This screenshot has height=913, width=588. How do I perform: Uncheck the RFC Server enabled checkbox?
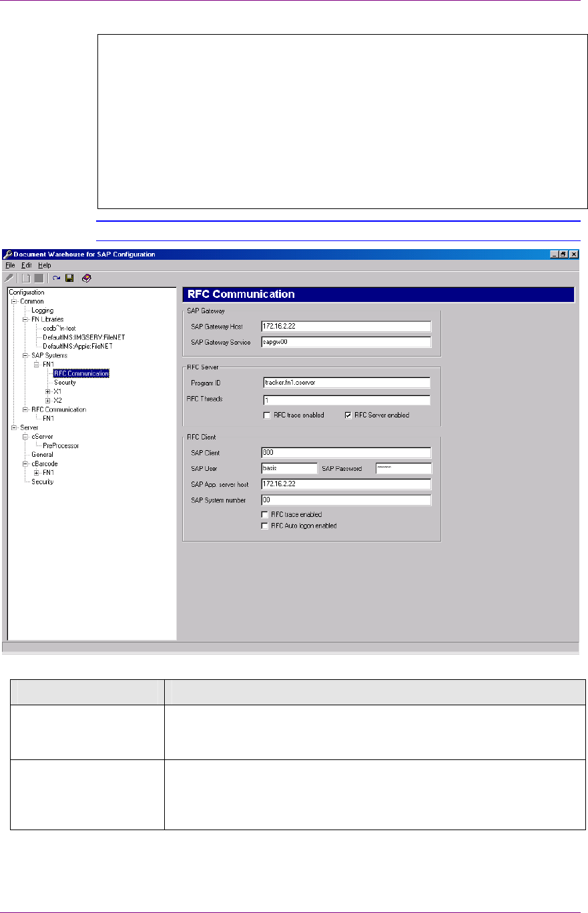tap(348, 415)
